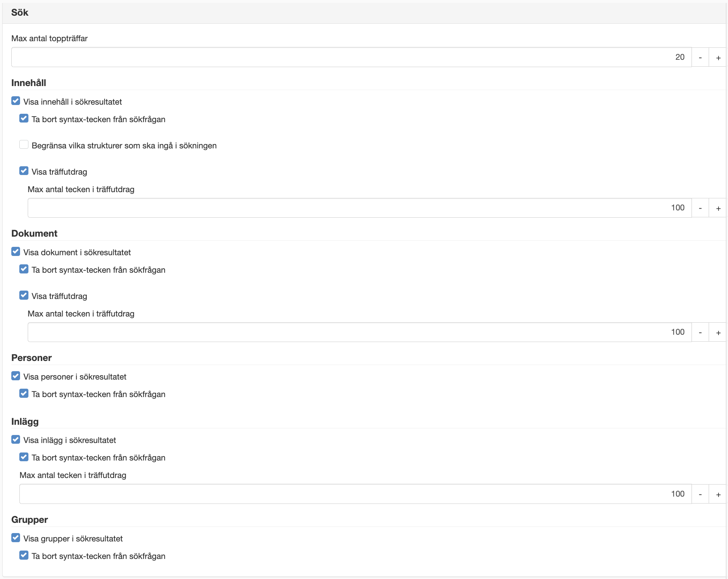Click the Dokument section heading
This screenshot has height=579, width=728.
tap(34, 233)
